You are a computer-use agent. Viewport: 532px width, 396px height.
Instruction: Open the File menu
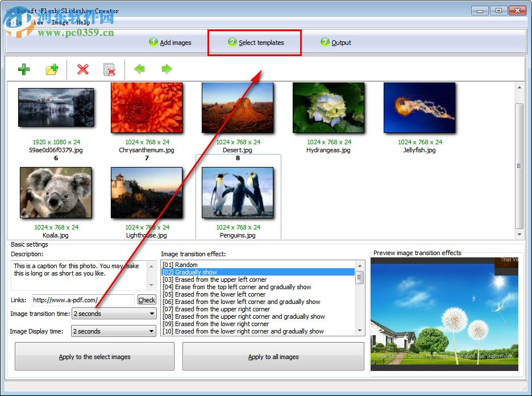14,22
